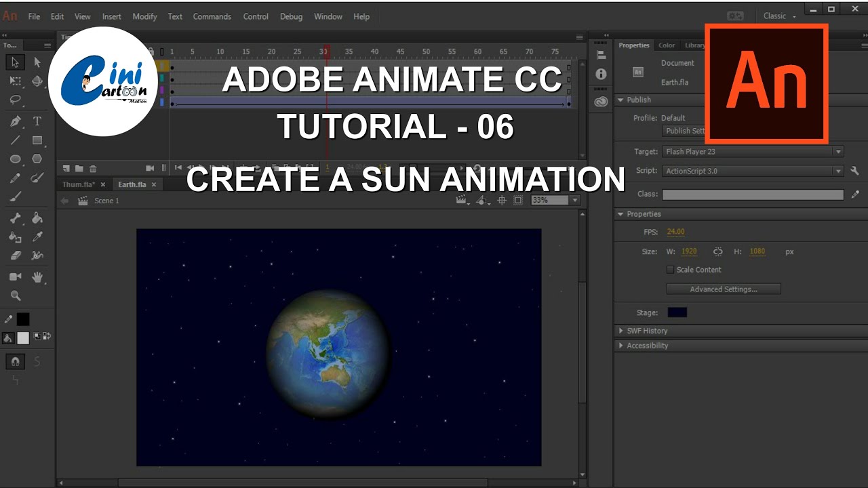Image resolution: width=868 pixels, height=488 pixels.
Task: Expand the Accessibility section
Action: click(x=620, y=346)
